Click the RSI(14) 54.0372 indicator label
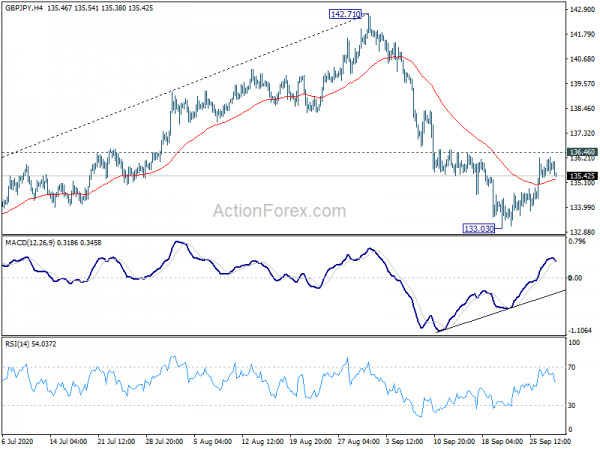600x450 pixels. click(30, 344)
